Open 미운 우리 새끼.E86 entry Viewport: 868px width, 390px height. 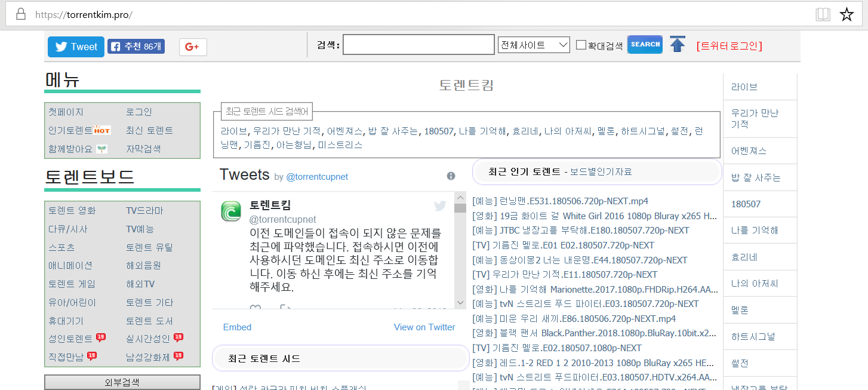[574, 318]
